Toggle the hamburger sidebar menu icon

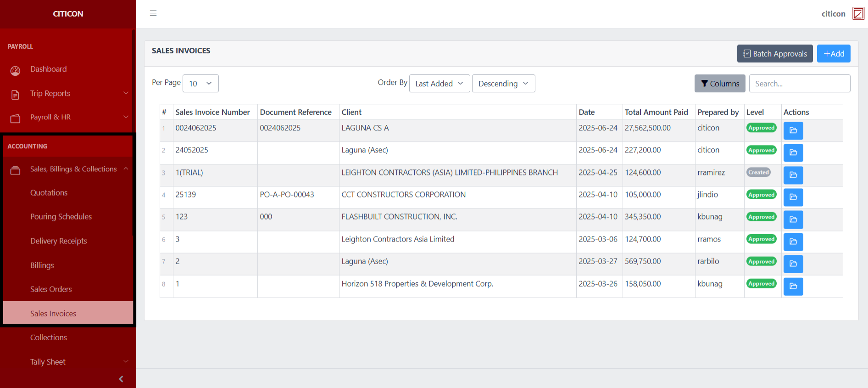coord(153,13)
